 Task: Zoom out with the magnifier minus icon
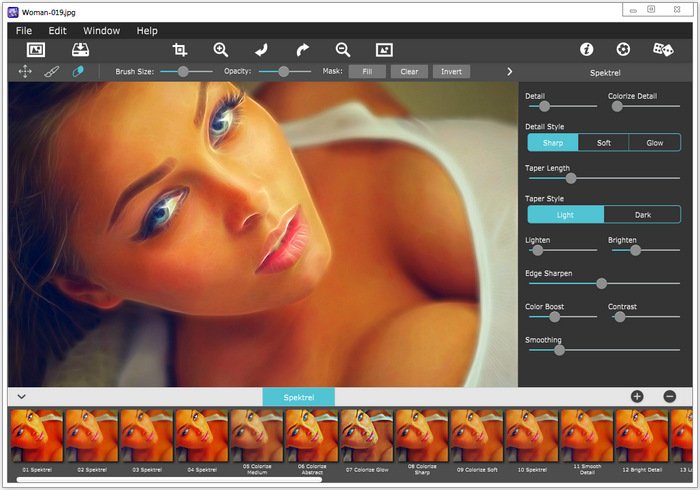343,50
